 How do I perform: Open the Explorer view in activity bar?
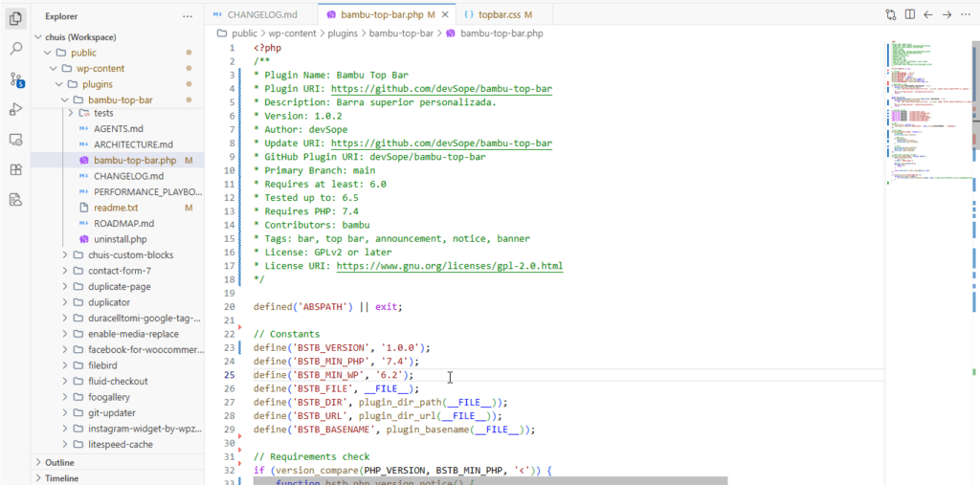pyautogui.click(x=16, y=18)
